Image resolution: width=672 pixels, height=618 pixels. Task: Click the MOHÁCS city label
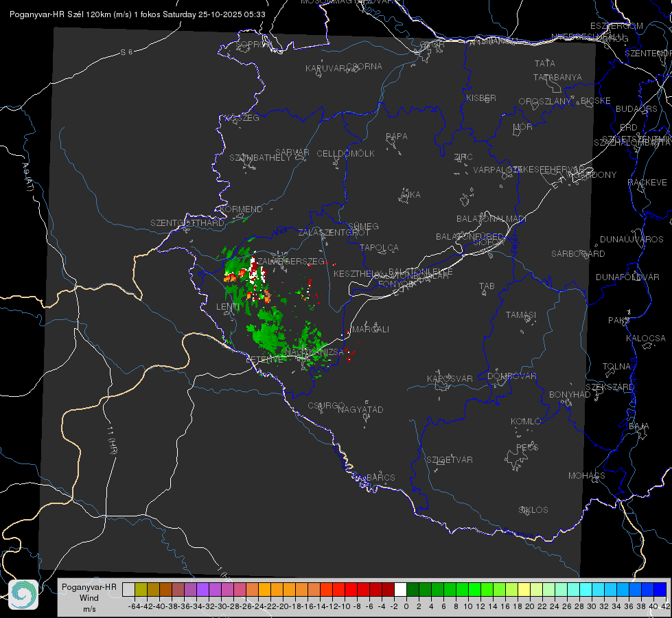coord(587,476)
